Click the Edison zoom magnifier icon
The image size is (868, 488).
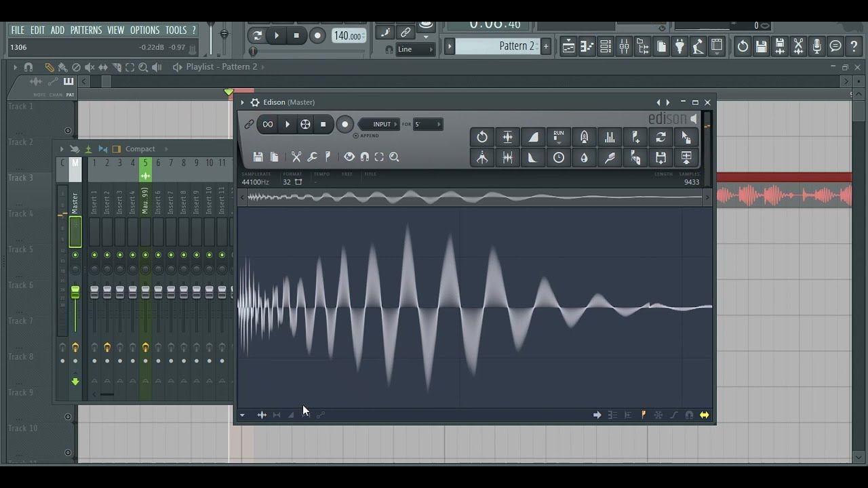(394, 157)
